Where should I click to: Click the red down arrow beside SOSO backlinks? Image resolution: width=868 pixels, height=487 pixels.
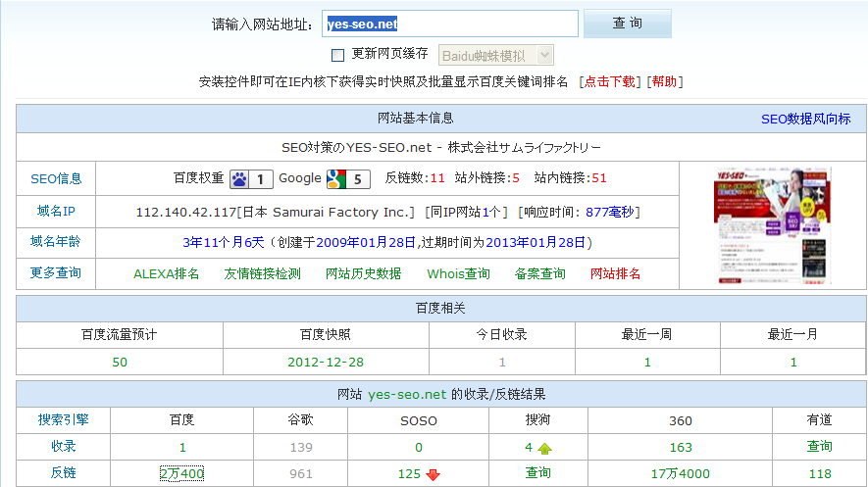pos(434,475)
